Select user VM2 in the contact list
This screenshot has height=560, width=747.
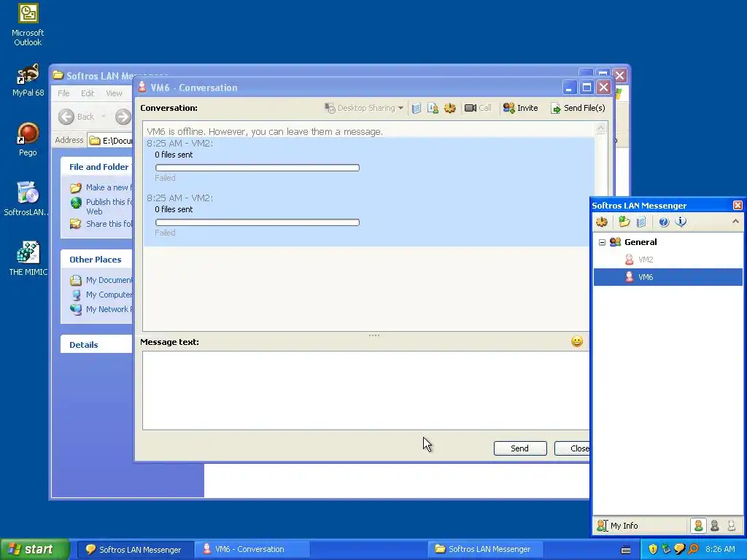645,260
